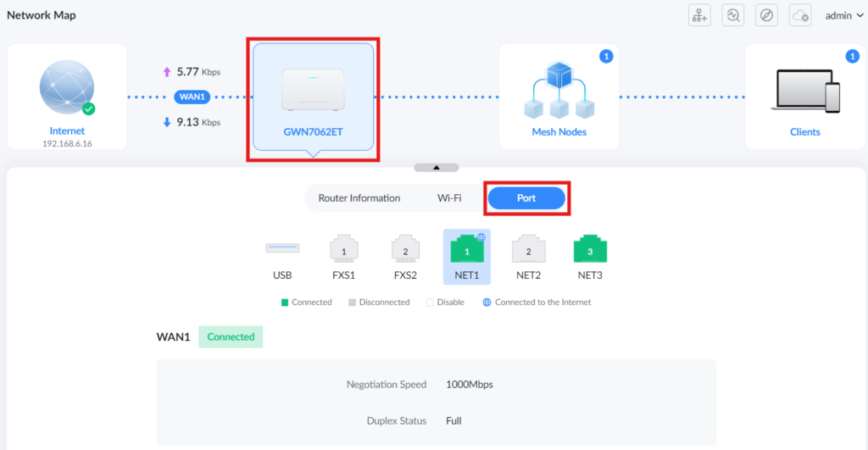
Task: Click the Clients label
Action: point(805,131)
